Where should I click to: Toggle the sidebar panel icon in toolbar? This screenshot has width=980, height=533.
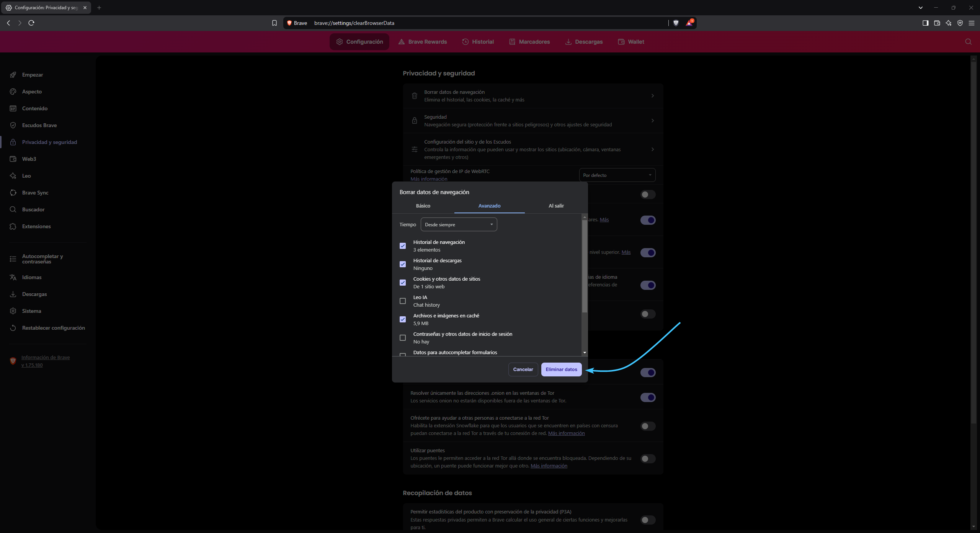(925, 23)
